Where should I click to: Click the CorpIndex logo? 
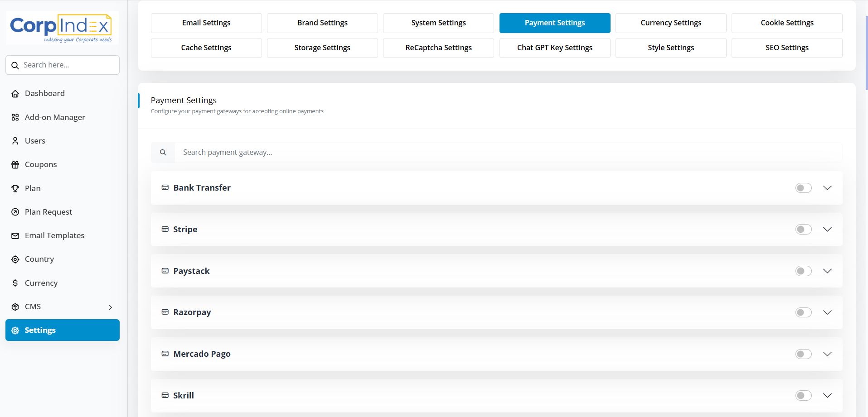click(x=63, y=28)
